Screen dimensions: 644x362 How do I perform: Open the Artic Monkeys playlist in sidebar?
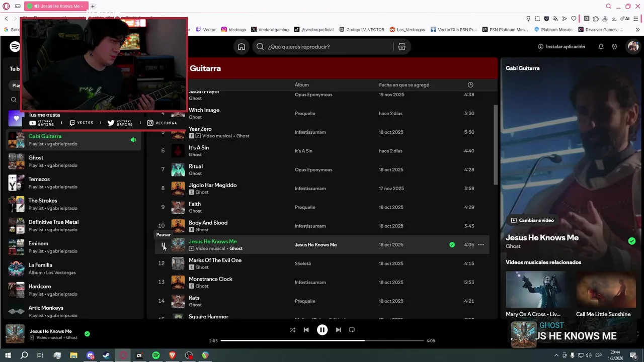tap(73, 312)
